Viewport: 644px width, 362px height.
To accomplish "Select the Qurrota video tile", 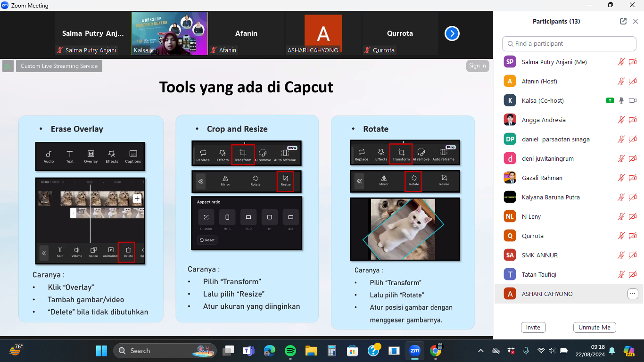I will click(400, 33).
